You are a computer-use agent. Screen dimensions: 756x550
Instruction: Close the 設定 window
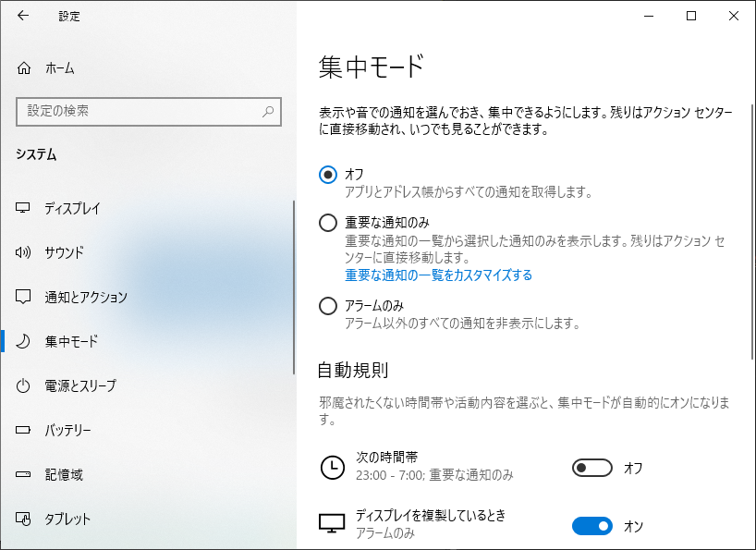(733, 16)
